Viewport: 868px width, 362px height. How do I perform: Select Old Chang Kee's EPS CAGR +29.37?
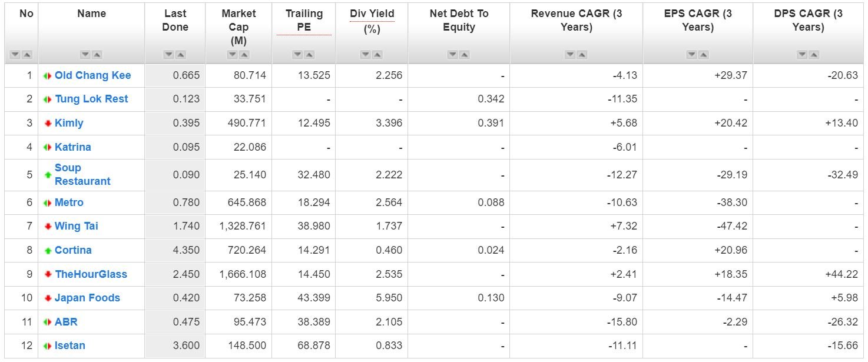tap(731, 75)
